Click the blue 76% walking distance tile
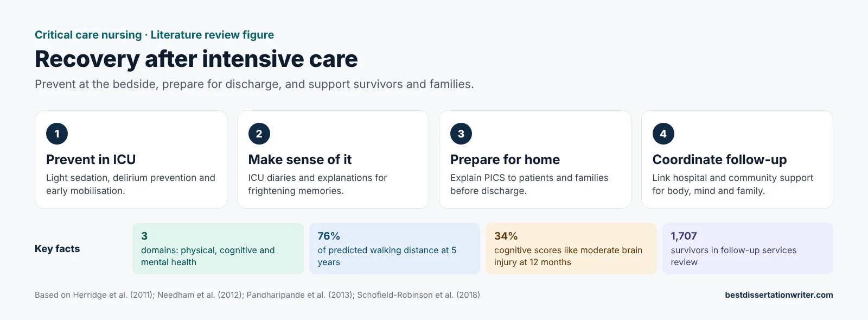The image size is (868, 320). (394, 249)
